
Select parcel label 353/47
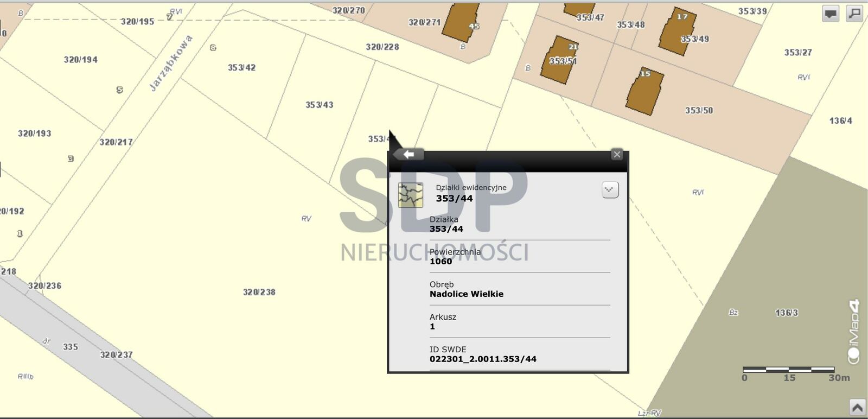point(590,17)
